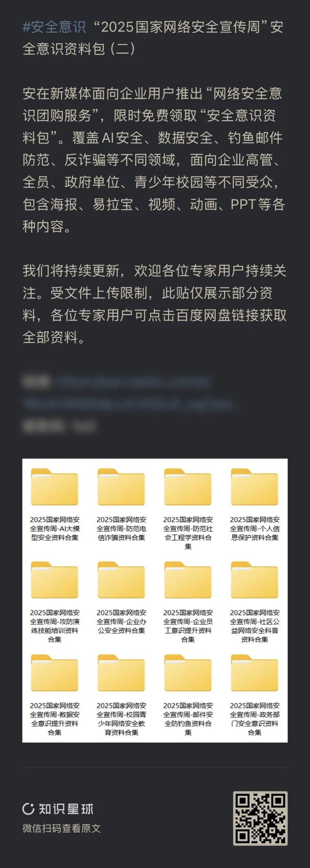Click the 知识星球 logo icon
Viewport: 310px width, 868px height.
coord(28,809)
